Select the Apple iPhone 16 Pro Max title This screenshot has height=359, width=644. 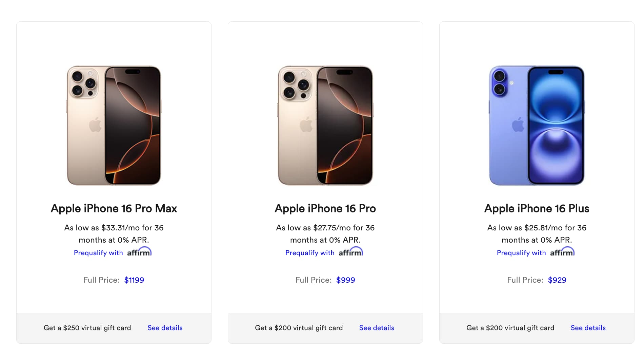[114, 208]
